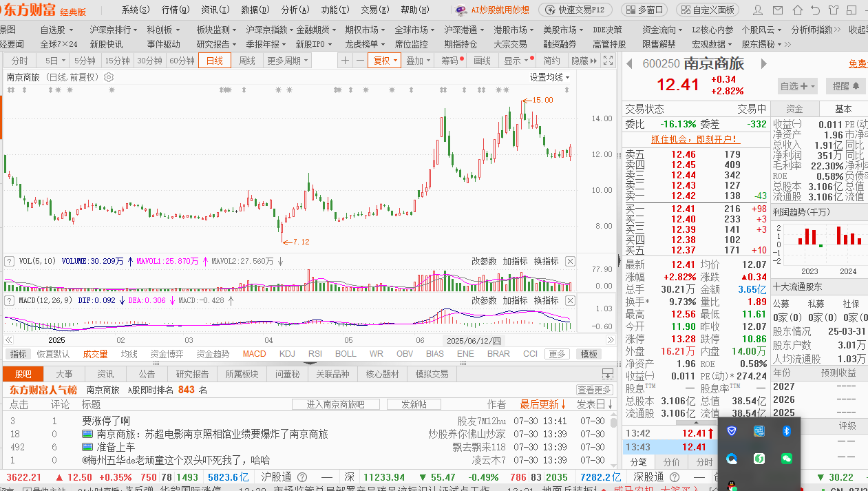Image resolution: width=868 pixels, height=491 pixels.
Task: Click the minus zoom-out chart icon
Action: point(359,60)
